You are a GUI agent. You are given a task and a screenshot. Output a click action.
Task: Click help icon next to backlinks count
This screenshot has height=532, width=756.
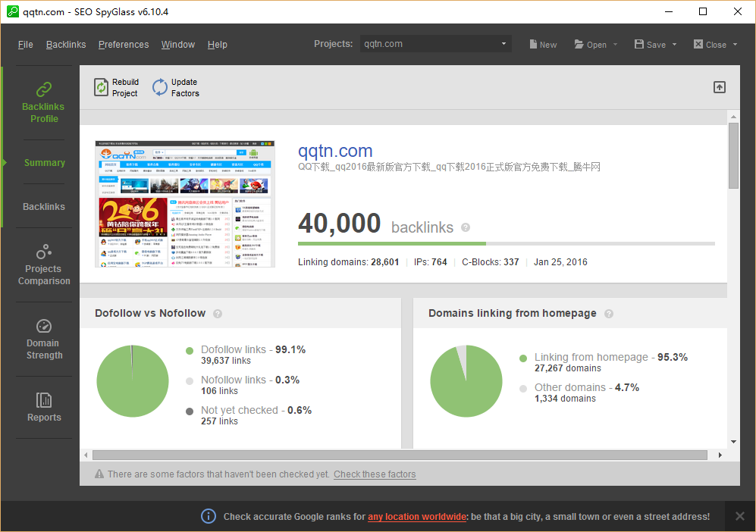click(x=466, y=227)
